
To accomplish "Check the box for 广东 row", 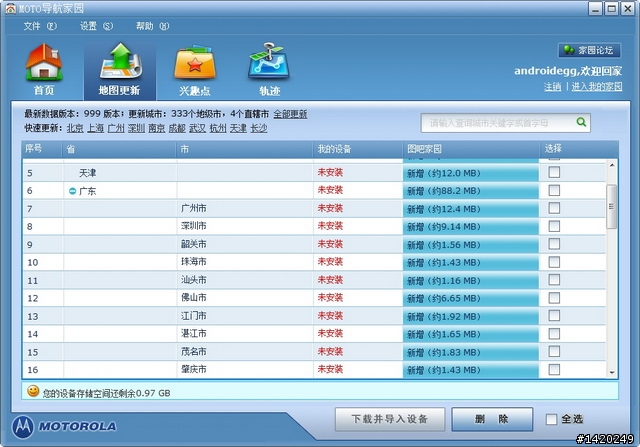I will [554, 190].
